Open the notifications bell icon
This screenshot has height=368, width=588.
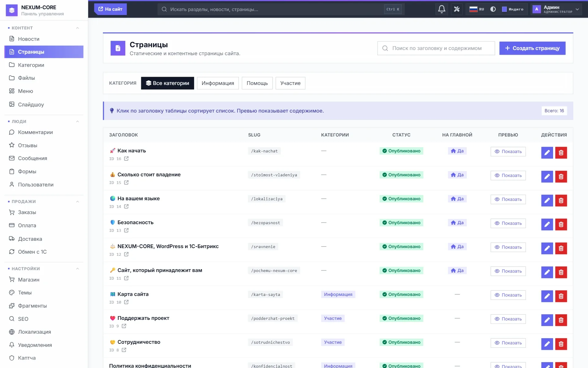click(441, 9)
